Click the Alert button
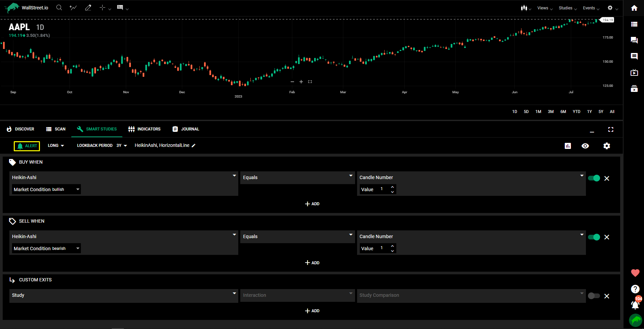Screen dimensions: 644x329 [27, 146]
